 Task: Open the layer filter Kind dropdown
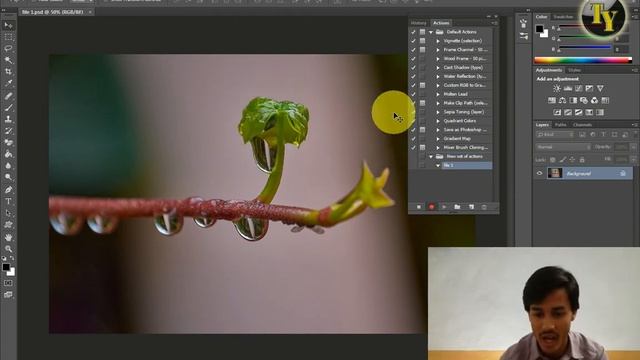555,134
